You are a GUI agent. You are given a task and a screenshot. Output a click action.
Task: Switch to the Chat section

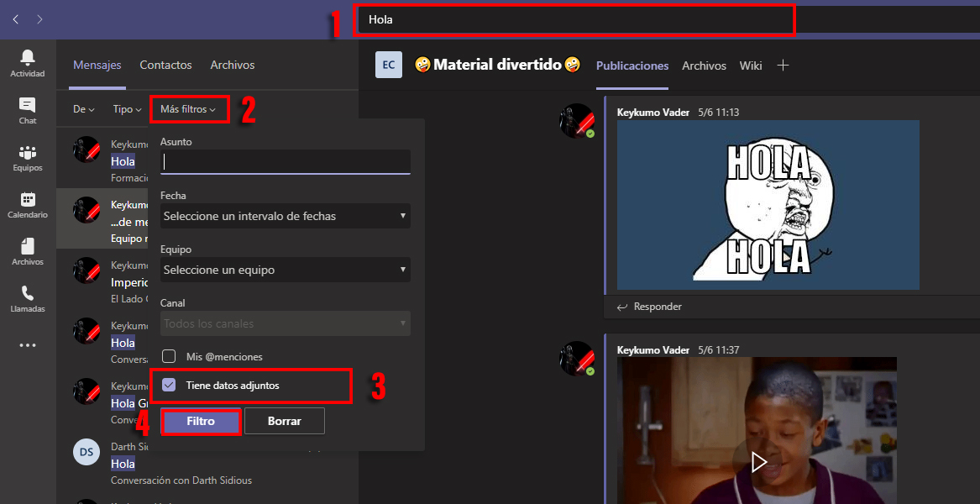pyautogui.click(x=27, y=110)
